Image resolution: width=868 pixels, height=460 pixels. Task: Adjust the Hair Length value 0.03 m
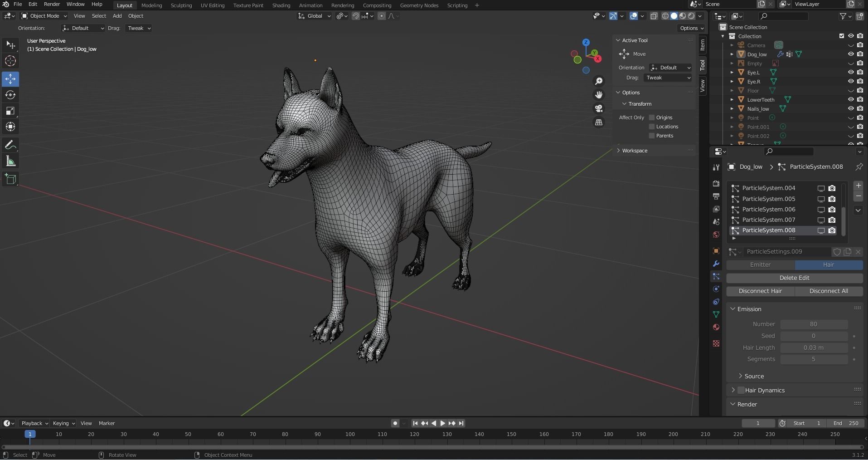(x=814, y=347)
